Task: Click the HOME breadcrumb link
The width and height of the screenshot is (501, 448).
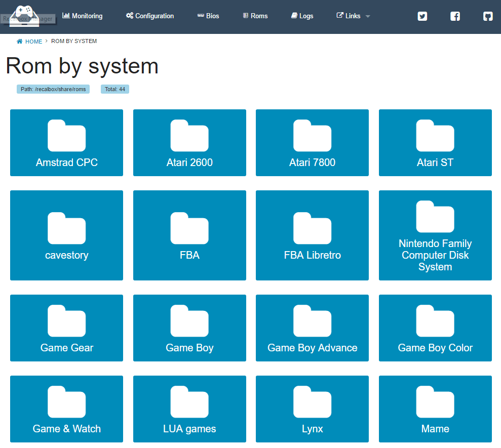Action: click(x=33, y=42)
